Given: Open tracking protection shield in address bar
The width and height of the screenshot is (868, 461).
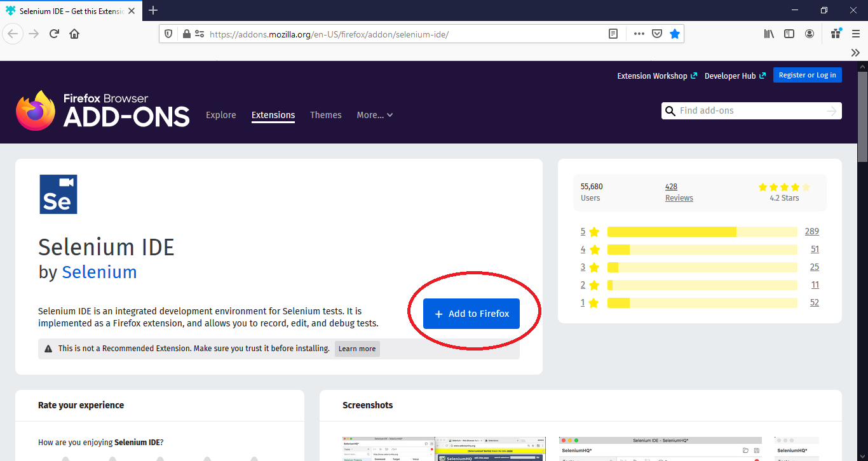Looking at the screenshot, I should 168,34.
